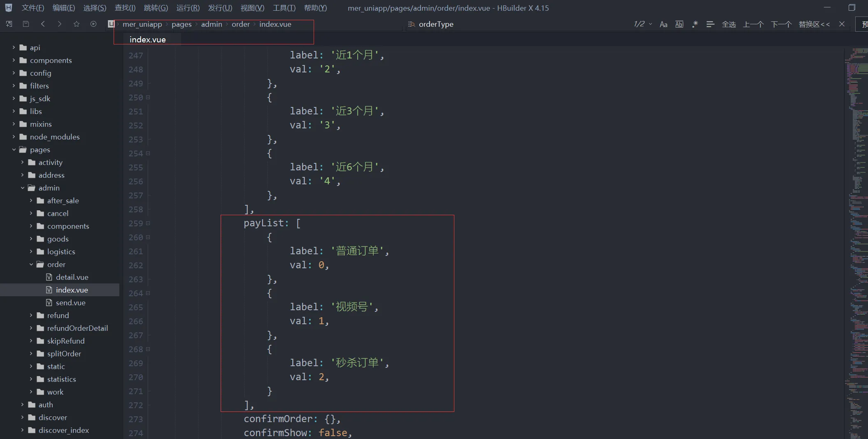Click the work folder icon
This screenshot has height=439, width=868.
40,392
